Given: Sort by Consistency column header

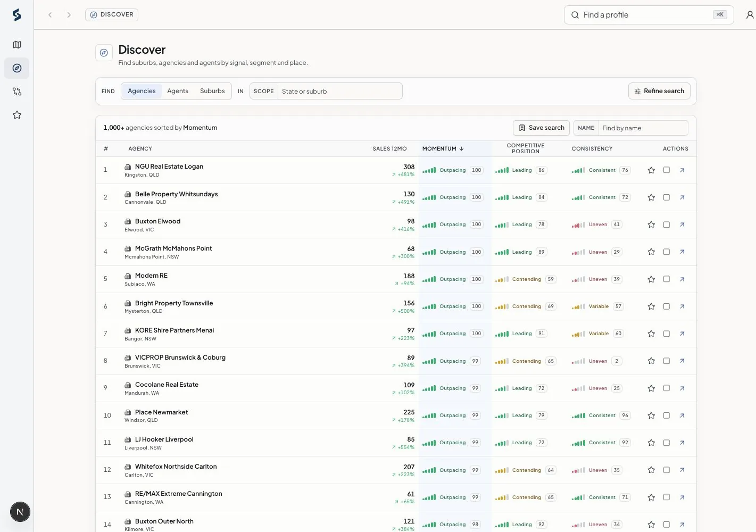Looking at the screenshot, I should (592, 149).
